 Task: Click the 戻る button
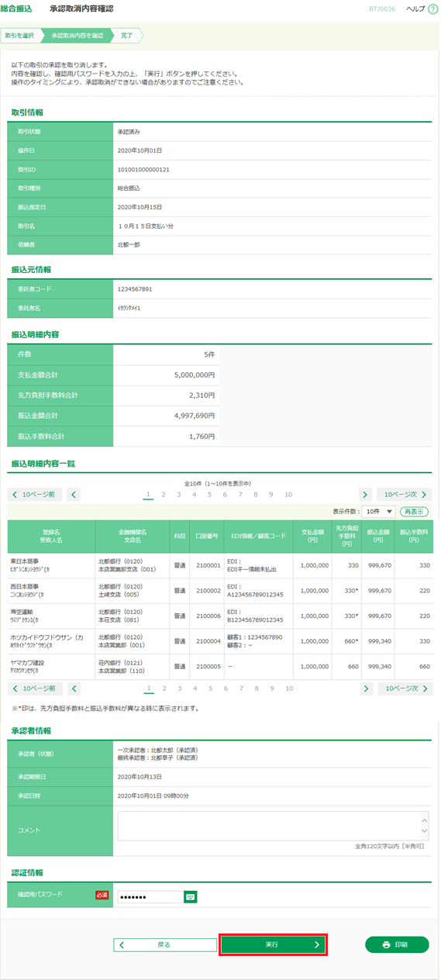pos(165,945)
